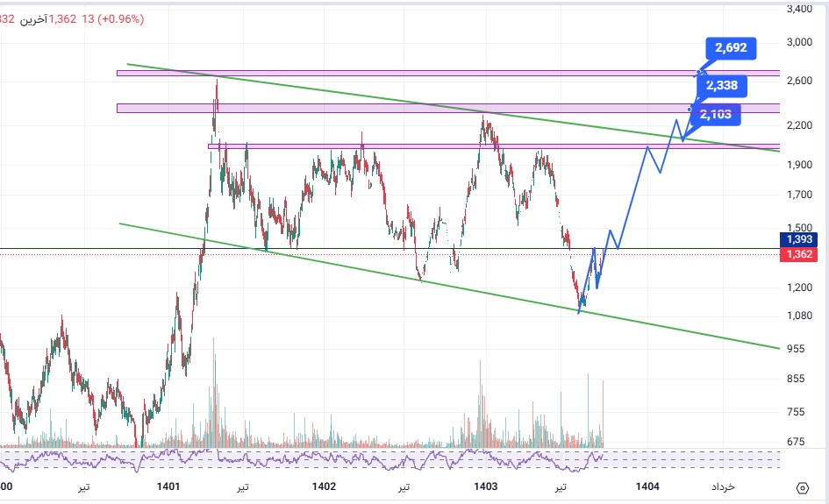Select the 1401 year label on time axis
This screenshot has width=829, height=504.
(x=168, y=486)
